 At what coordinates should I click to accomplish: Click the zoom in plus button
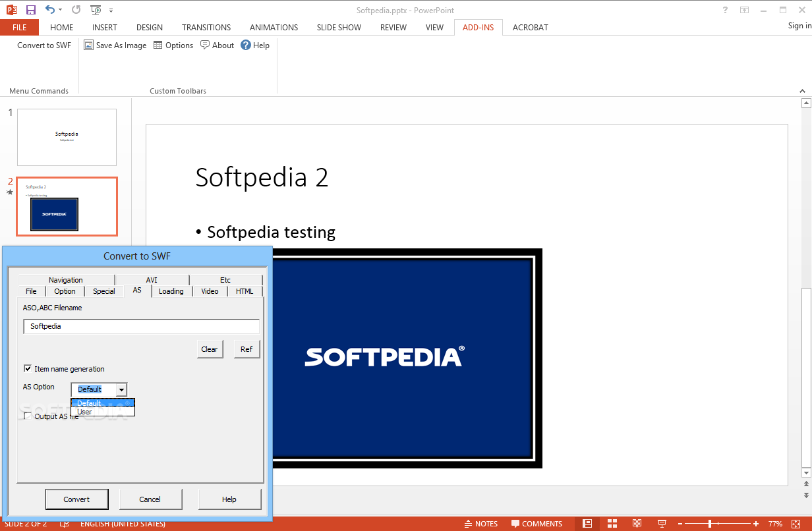[x=756, y=524]
